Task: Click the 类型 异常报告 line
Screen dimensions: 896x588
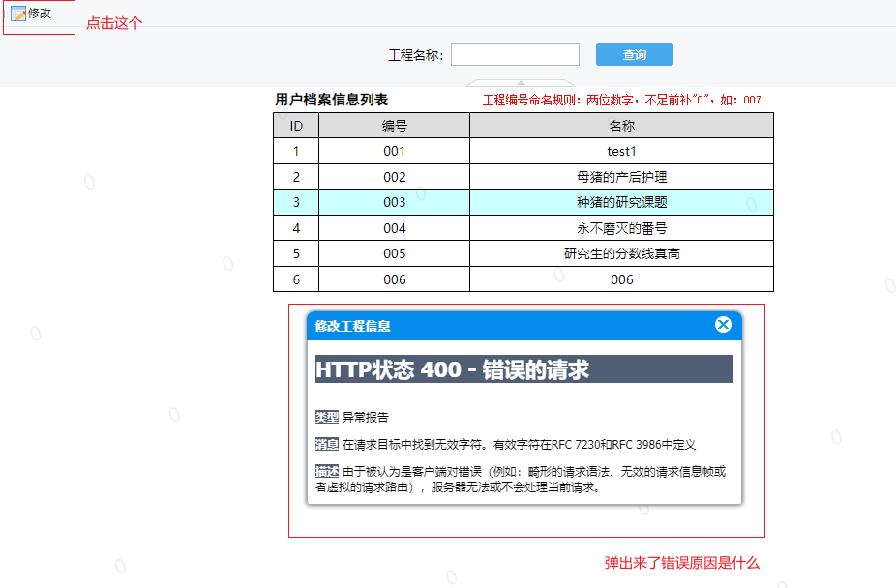Action: (352, 418)
